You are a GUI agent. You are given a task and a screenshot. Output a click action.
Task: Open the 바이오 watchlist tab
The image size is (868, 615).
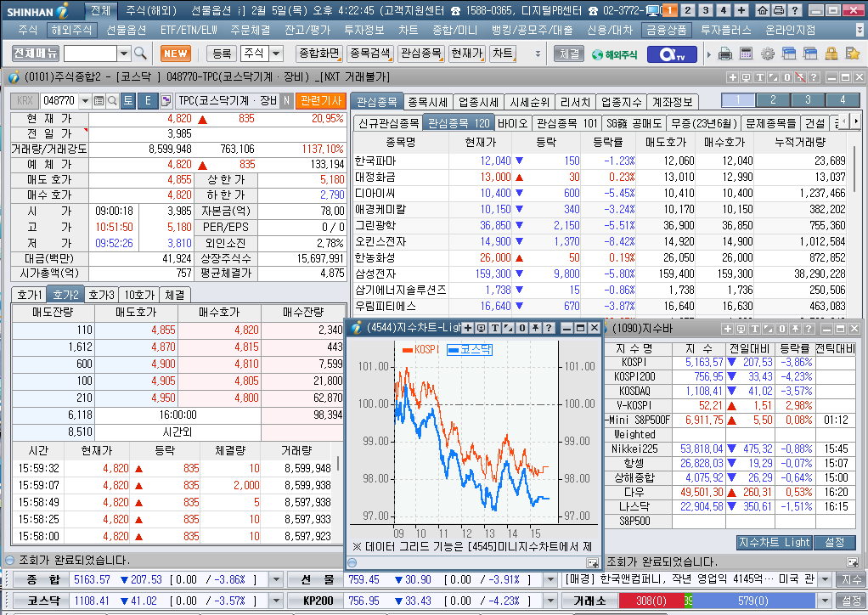513,123
